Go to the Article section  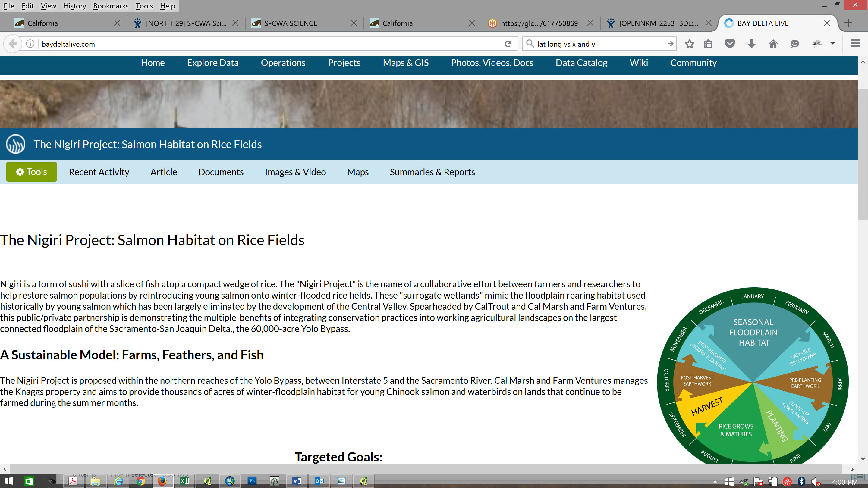coord(164,172)
